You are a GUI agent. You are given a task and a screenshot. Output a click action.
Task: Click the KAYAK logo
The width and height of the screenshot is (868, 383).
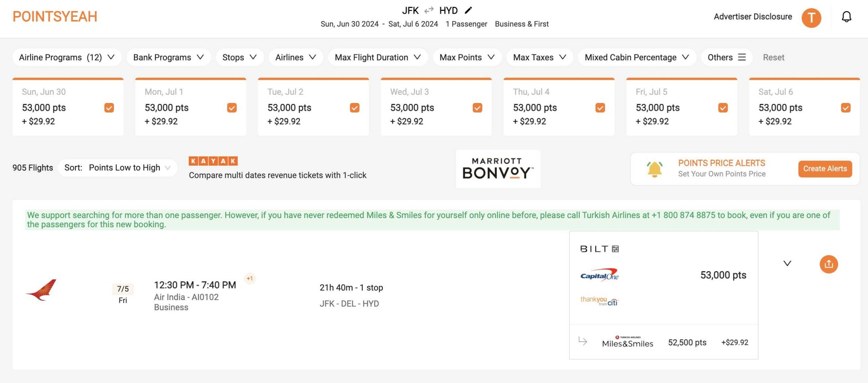213,161
